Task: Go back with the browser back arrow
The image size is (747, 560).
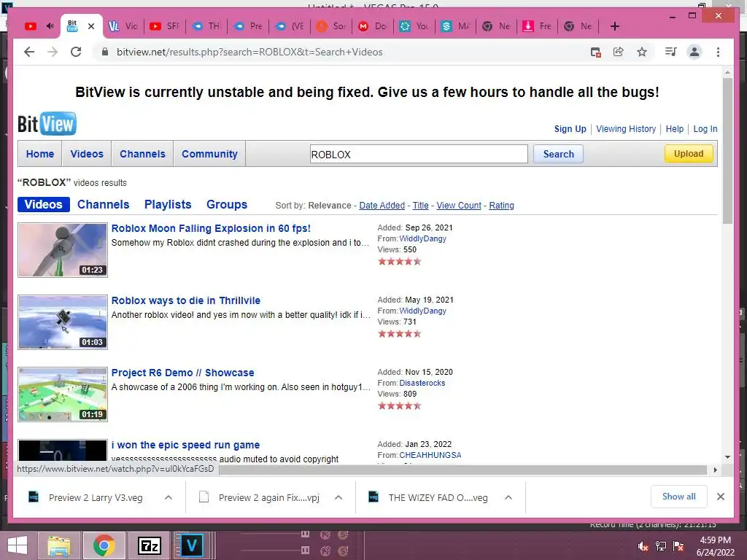Action: 29,52
